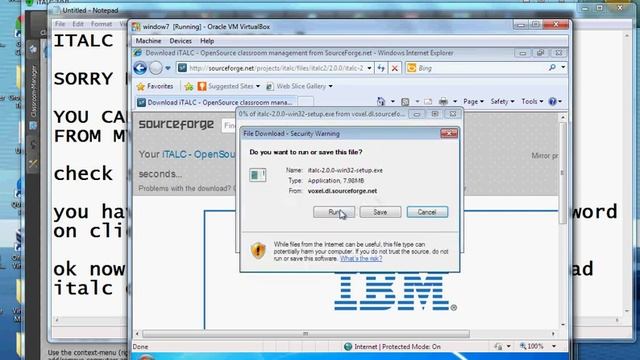Click Run in the security warning
This screenshot has height=360, width=640.
(x=334, y=212)
